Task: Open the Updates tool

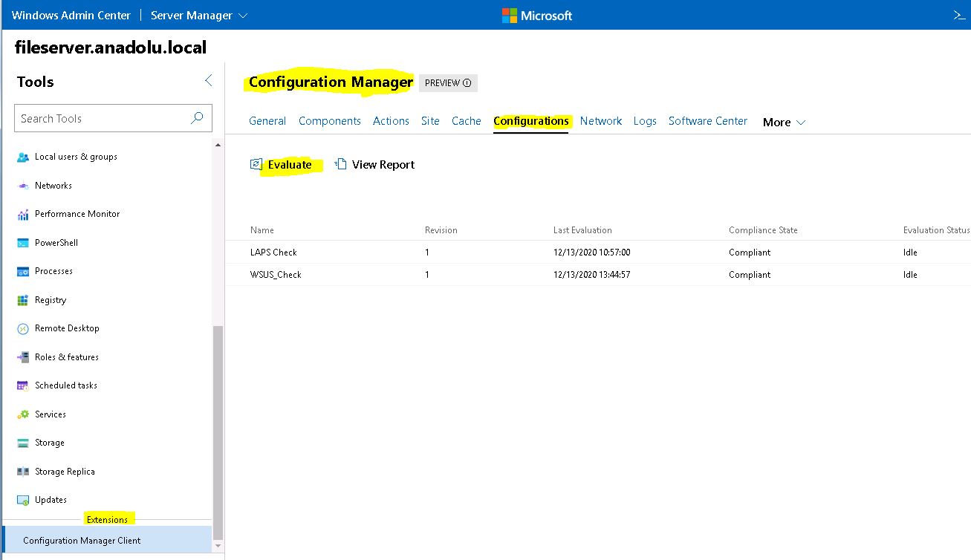Action: click(49, 500)
